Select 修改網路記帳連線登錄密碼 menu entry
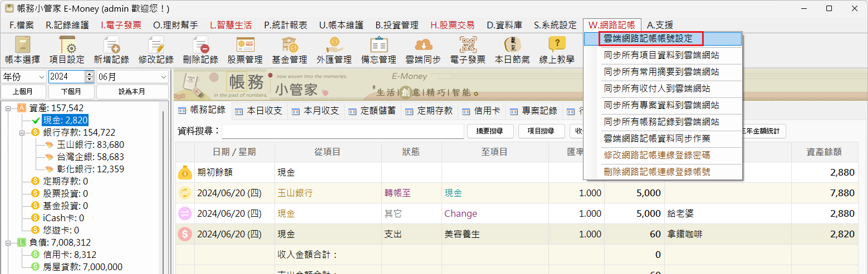 663,155
